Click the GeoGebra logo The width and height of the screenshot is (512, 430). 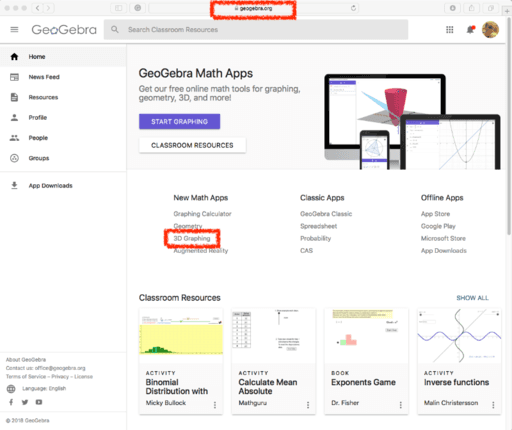point(64,30)
